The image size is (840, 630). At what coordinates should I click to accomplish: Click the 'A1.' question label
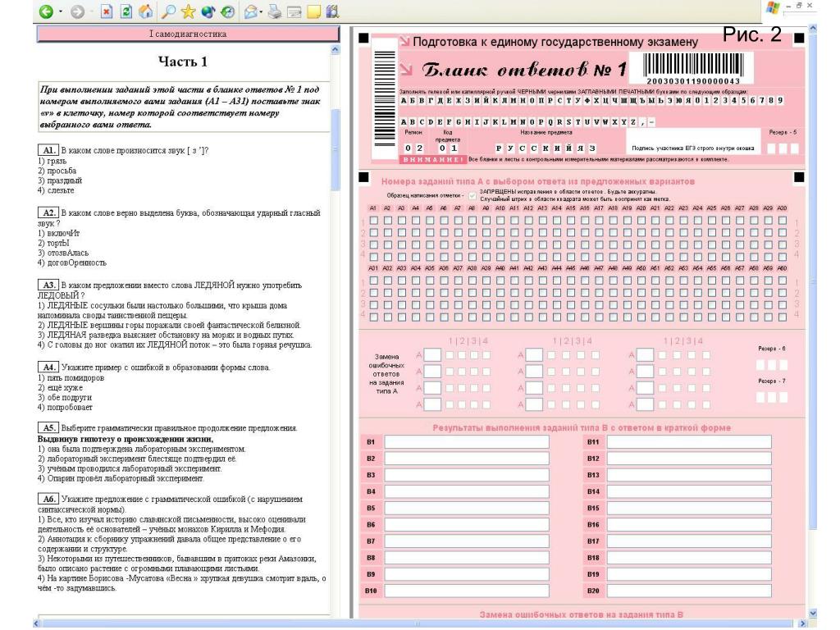tap(48, 151)
